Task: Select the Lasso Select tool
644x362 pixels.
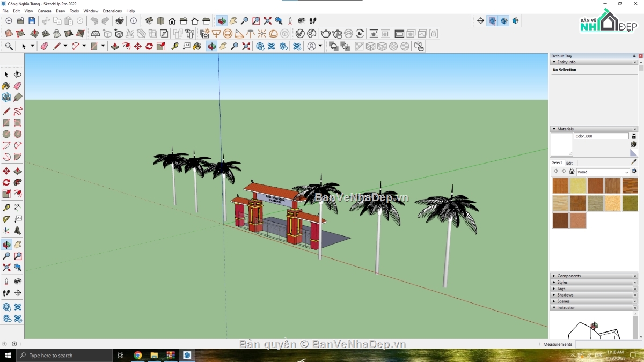Action: coord(18,75)
